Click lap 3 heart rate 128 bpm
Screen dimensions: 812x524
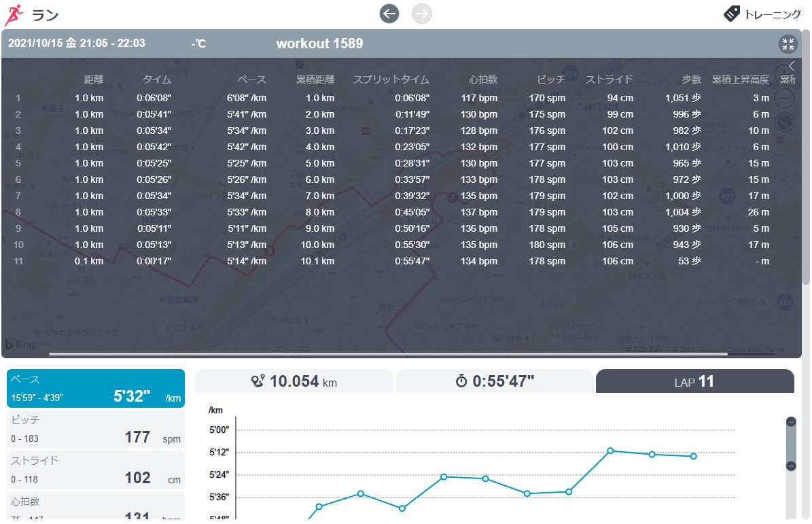(479, 130)
